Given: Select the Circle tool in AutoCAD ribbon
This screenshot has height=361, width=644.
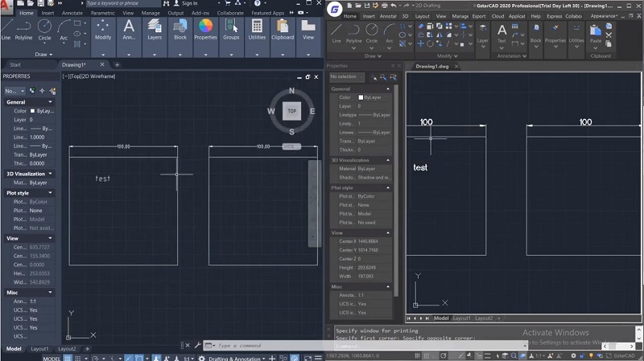Looking at the screenshot, I should 45,28.
